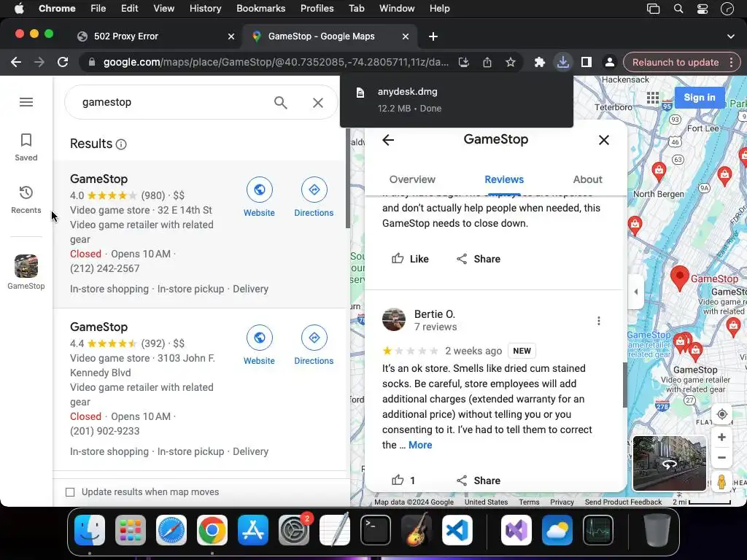Open Website for GameStop on 32 E 14th St
Viewport: 747px width, 560px height.
tap(259, 197)
